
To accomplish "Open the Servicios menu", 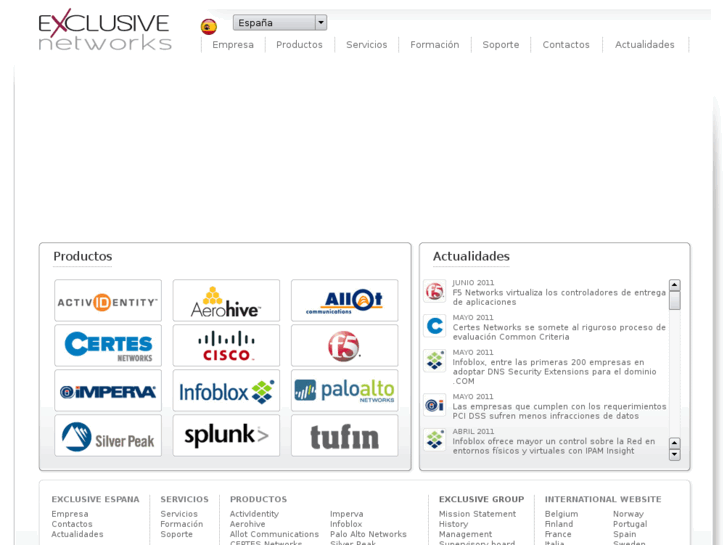I will [366, 45].
